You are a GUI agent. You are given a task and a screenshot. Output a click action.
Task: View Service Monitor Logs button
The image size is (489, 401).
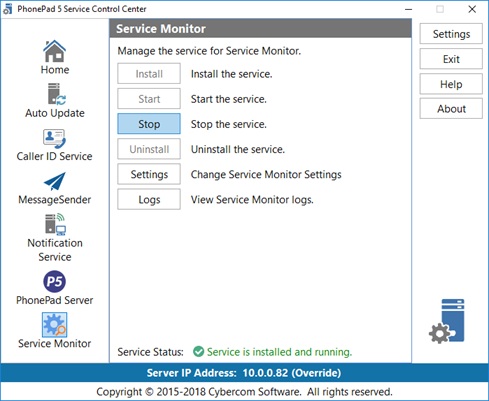point(149,199)
